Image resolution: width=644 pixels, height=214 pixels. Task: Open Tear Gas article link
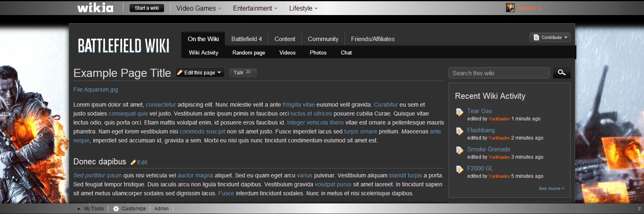pyautogui.click(x=479, y=111)
